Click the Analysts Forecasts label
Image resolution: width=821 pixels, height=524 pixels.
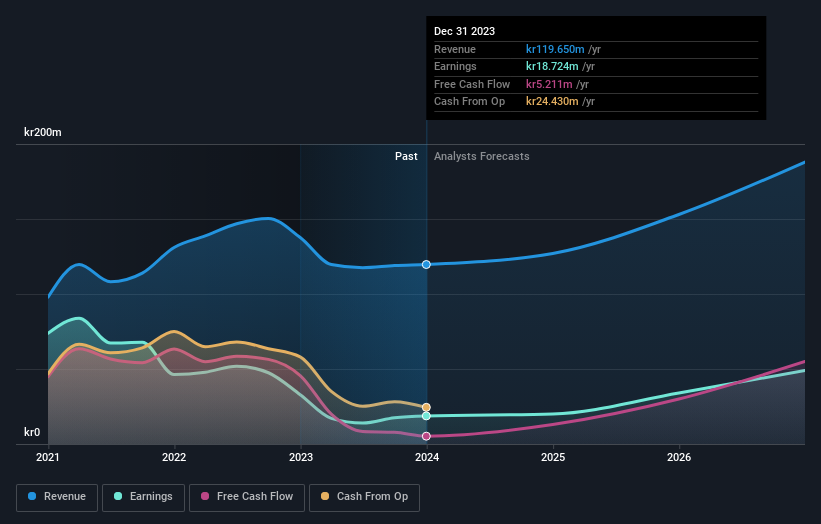481,156
